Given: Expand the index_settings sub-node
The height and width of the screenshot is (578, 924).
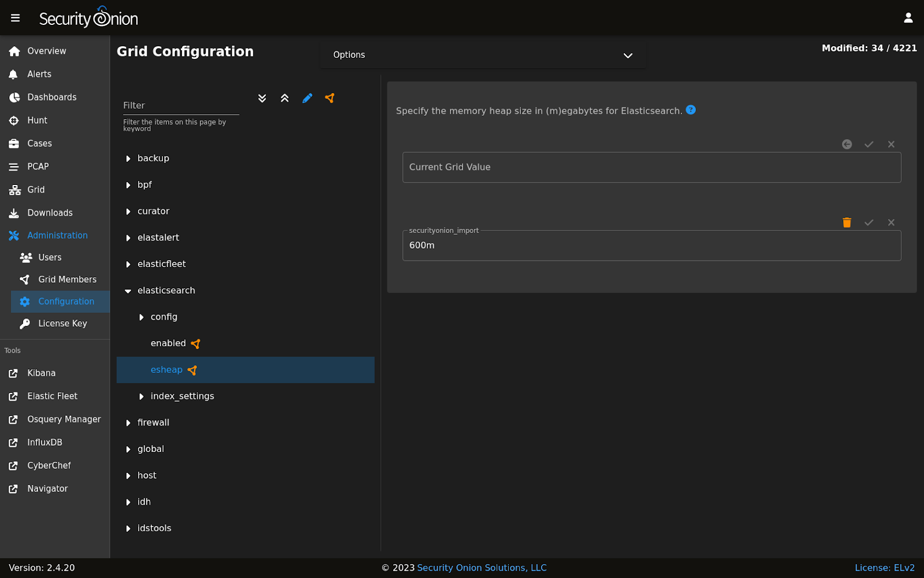Looking at the screenshot, I should click(141, 397).
